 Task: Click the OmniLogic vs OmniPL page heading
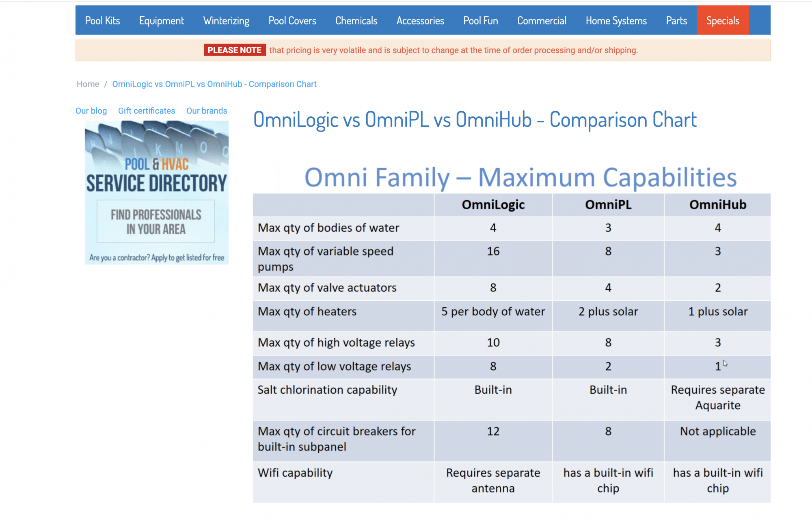tap(475, 120)
